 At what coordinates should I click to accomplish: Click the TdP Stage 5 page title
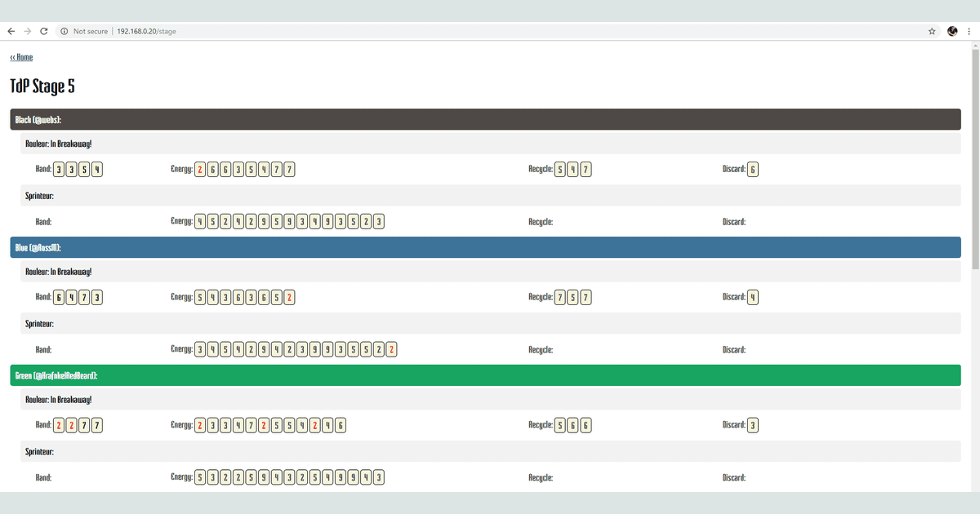point(42,86)
